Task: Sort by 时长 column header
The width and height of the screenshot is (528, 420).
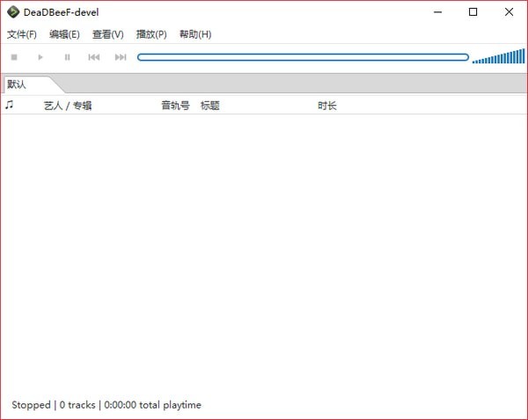Action: tap(327, 106)
